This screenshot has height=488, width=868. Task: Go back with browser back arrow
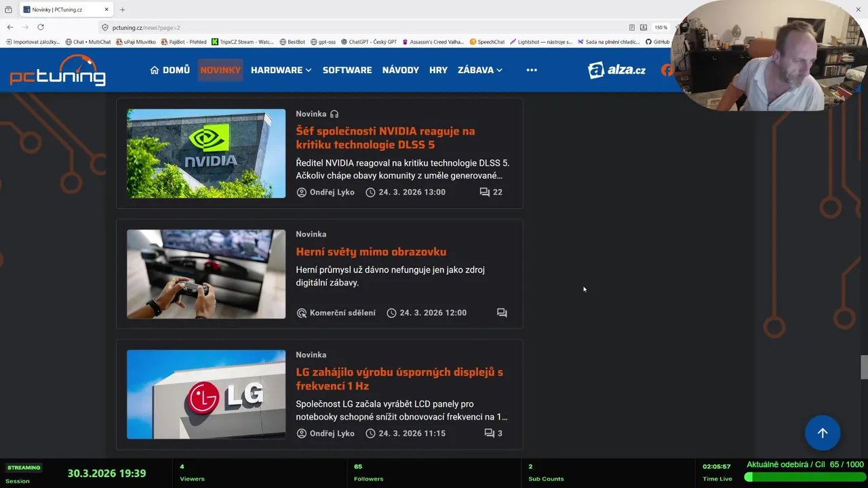(x=9, y=27)
